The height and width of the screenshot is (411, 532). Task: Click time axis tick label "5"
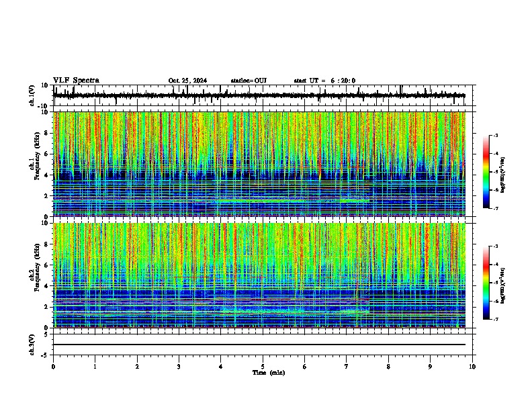(263, 367)
